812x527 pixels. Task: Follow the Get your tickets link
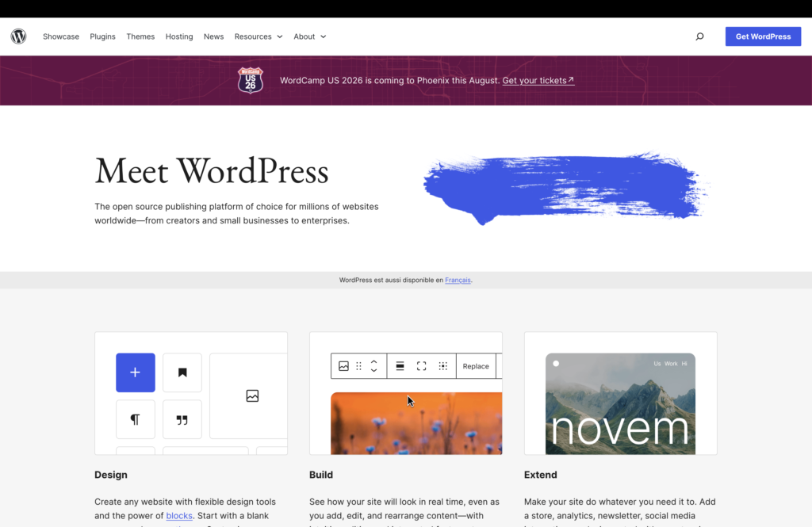[538, 80]
